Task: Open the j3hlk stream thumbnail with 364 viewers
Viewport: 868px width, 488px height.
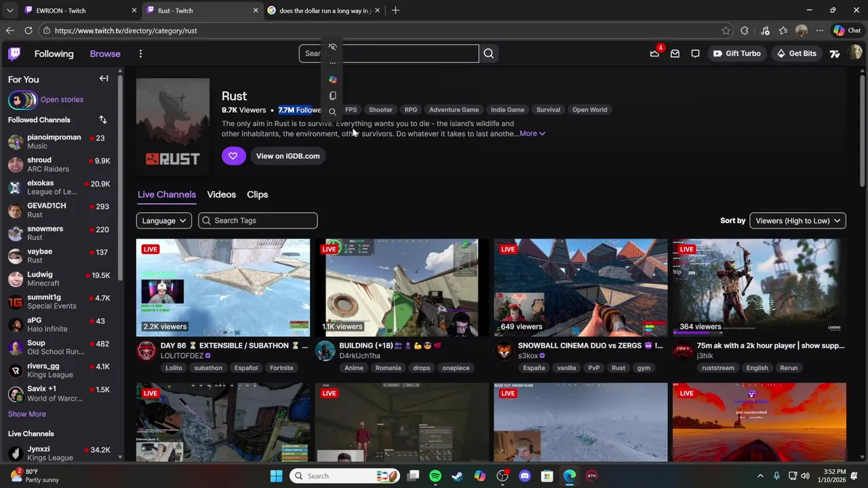Action: click(759, 287)
